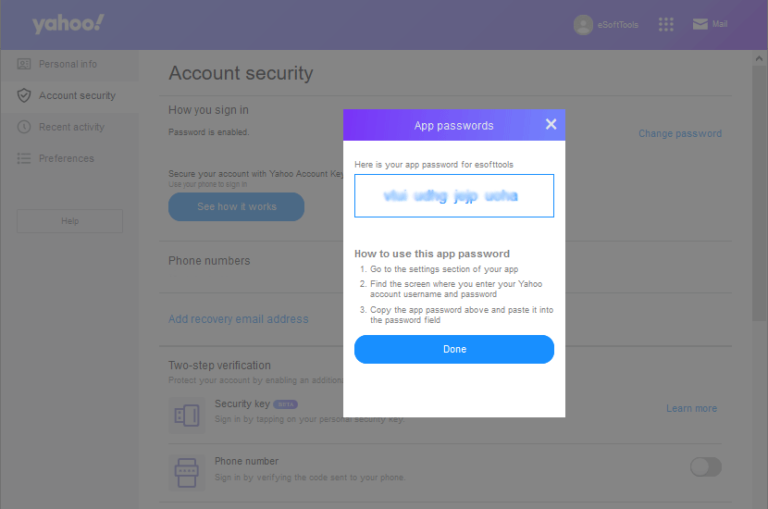Click the Personal info sidebar icon
The width and height of the screenshot is (768, 509).
[24, 64]
